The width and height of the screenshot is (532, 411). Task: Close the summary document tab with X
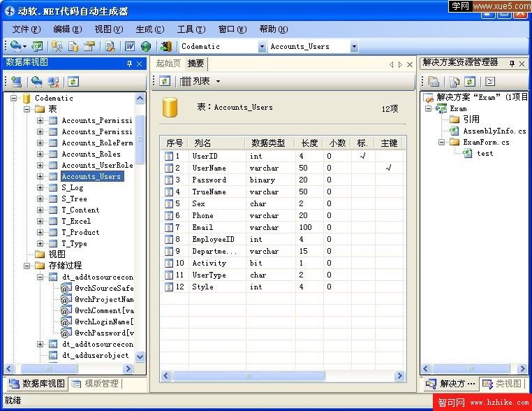(x=410, y=64)
